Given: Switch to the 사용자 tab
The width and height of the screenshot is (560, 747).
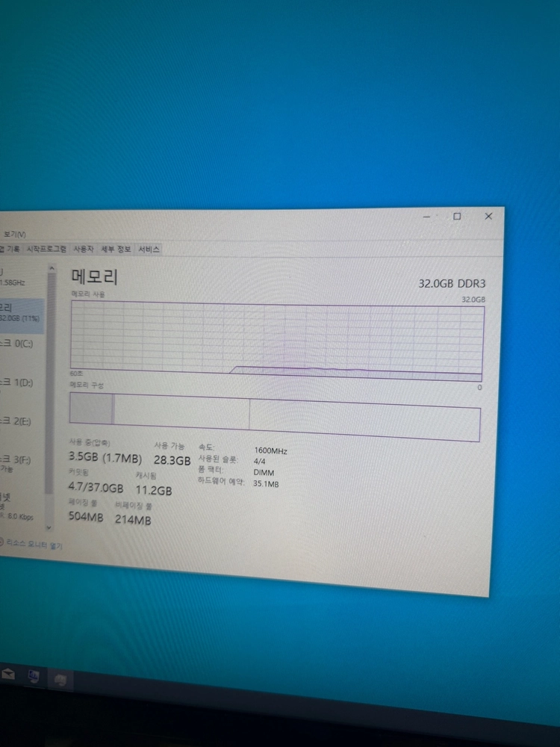Looking at the screenshot, I should click(x=84, y=249).
